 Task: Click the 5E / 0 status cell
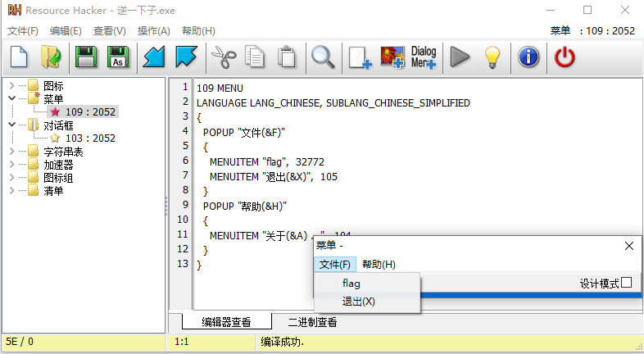click(20, 342)
